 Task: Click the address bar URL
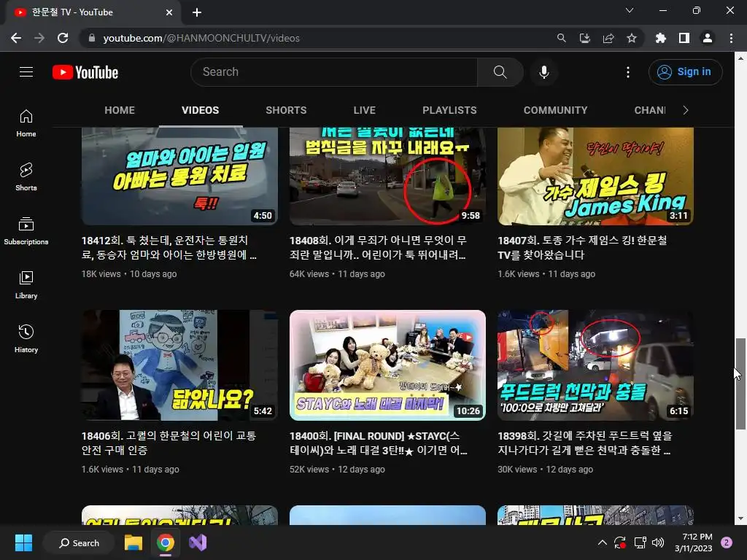click(x=201, y=38)
